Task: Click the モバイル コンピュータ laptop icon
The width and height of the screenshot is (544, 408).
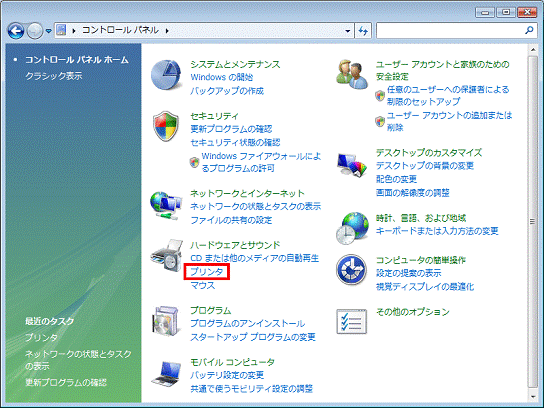Action: 167,373
